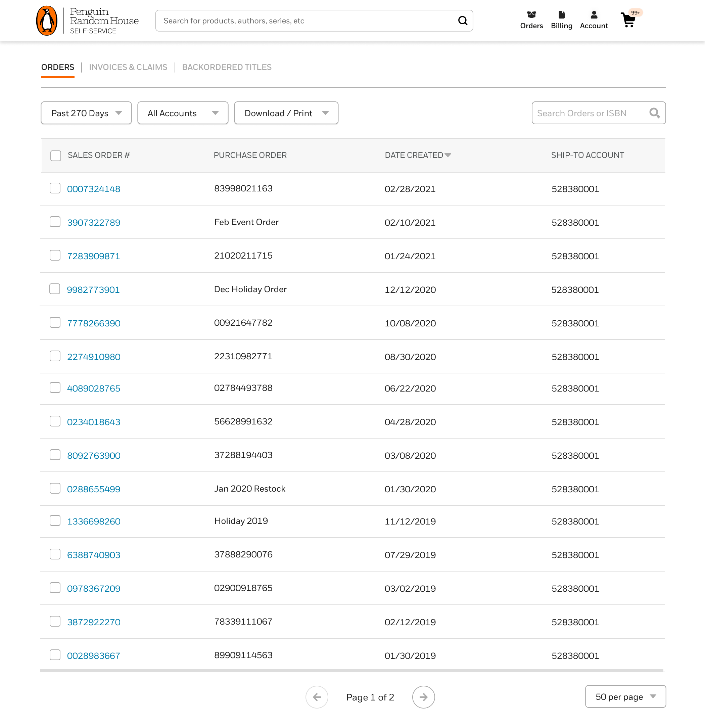Check the box for order 7283909871

pyautogui.click(x=55, y=255)
